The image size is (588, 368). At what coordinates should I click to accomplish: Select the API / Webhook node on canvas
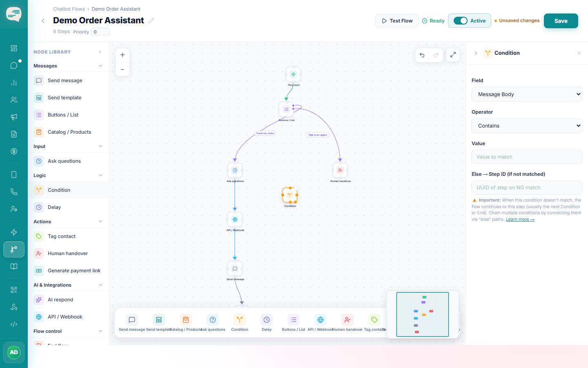coord(235,220)
